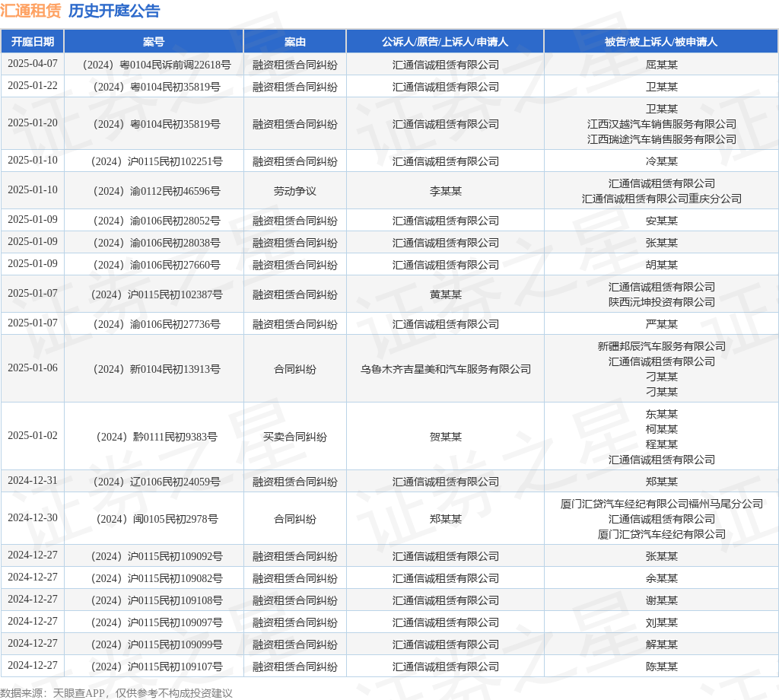Click the 案号 column header
Image resolution: width=779 pixels, height=700 pixels.
pos(154,42)
